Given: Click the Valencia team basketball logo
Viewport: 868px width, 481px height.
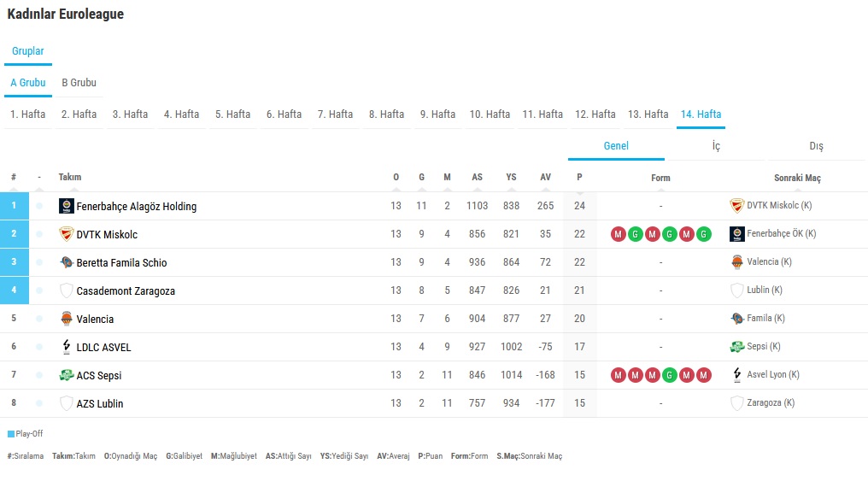Looking at the screenshot, I should coord(67,319).
